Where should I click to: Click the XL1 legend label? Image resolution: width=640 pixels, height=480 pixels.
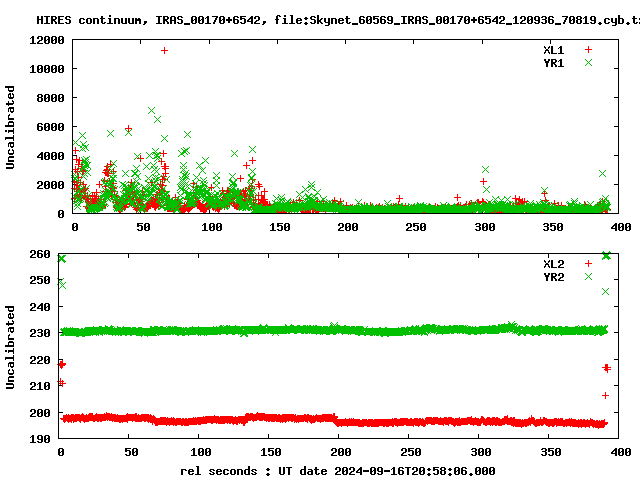[553, 49]
